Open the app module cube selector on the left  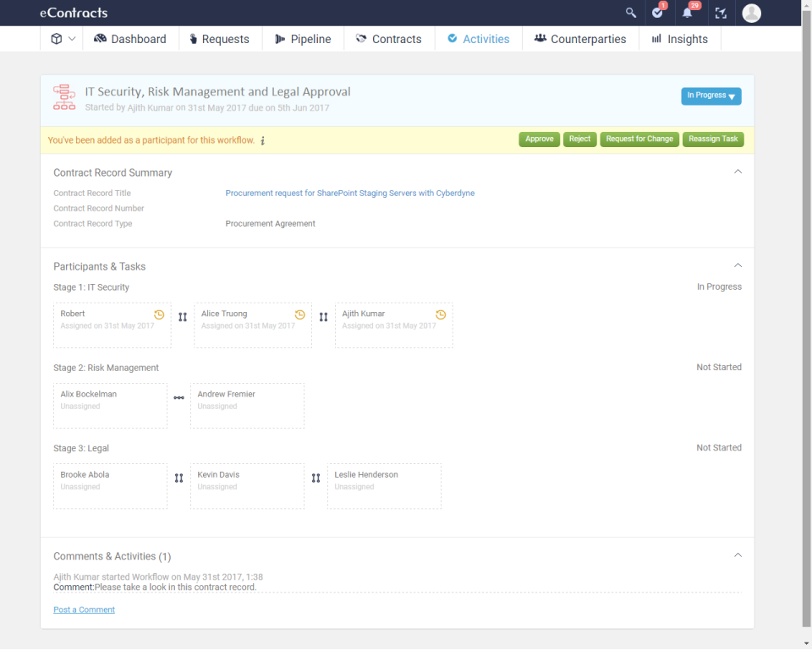click(58, 38)
